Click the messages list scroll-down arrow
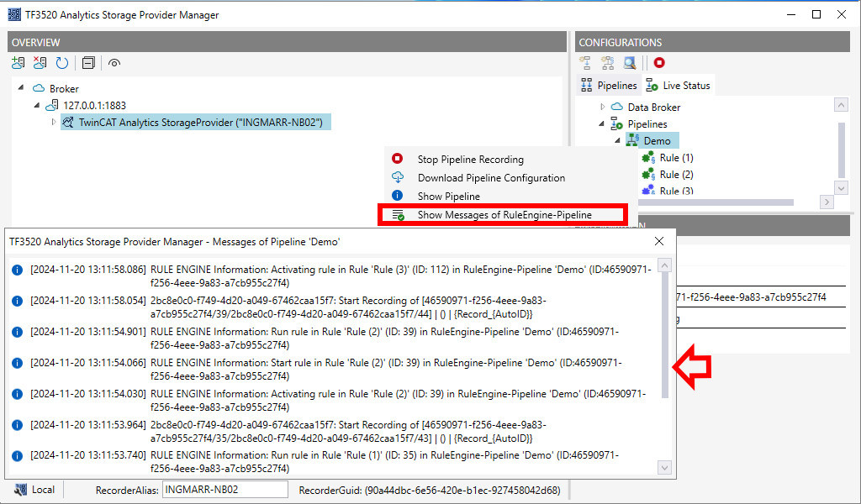Screen dimensions: 861x504 point(664,468)
